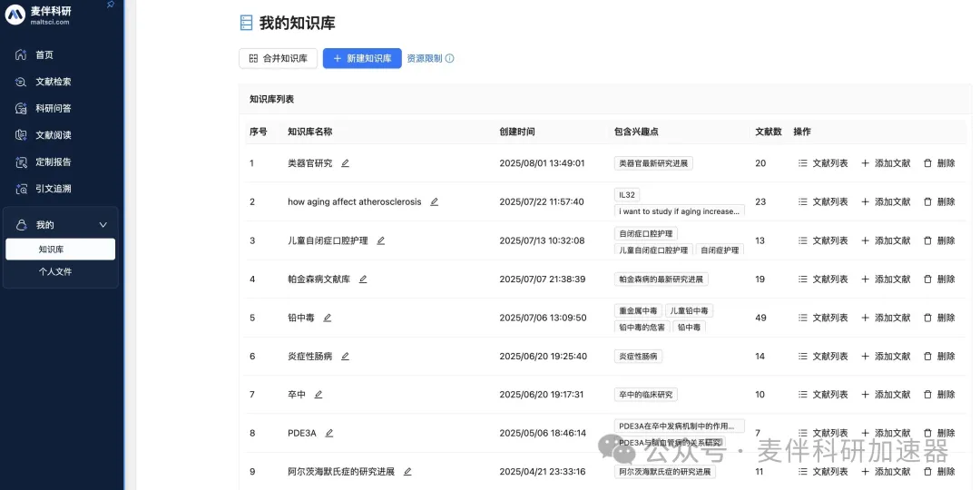Click the edit pencil beside 铅中毒
This screenshot has height=490, width=980.
(x=328, y=318)
